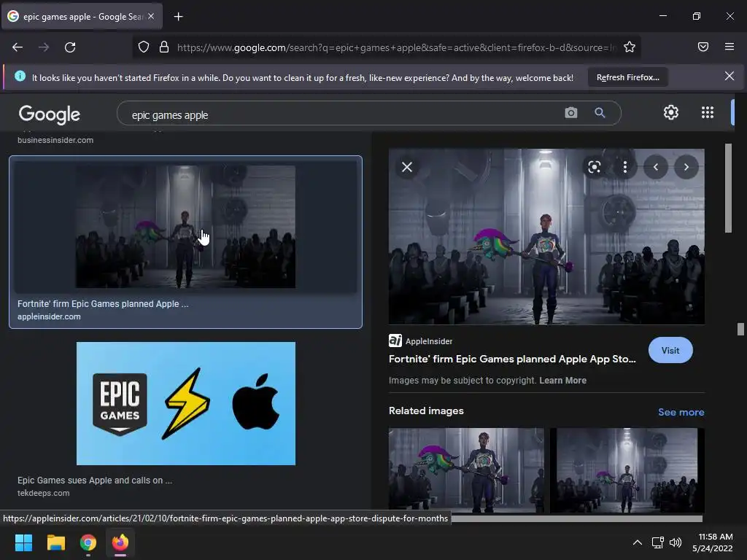Click the forward navigation arrow

[x=44, y=47]
